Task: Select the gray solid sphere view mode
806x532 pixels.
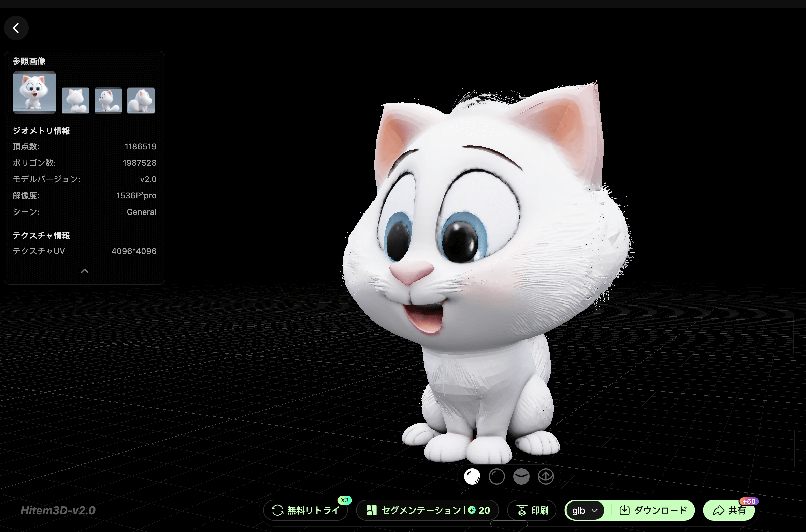Action: point(521,476)
